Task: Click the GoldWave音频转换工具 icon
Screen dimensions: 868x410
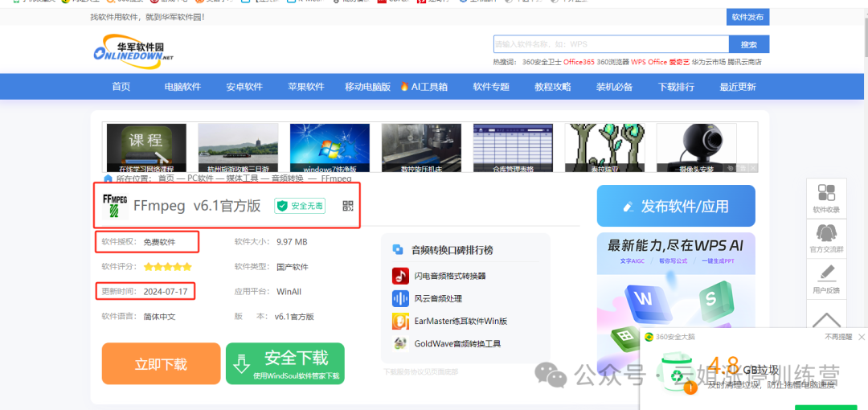Action: point(400,343)
